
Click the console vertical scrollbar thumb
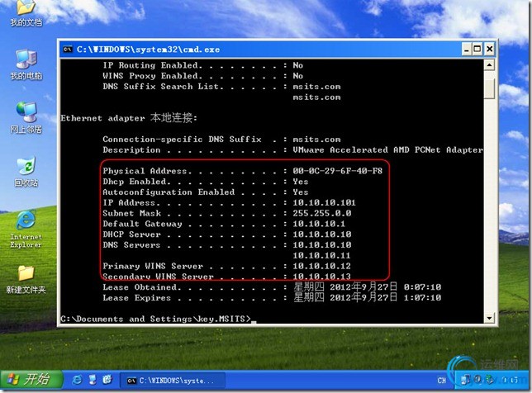pos(489,89)
